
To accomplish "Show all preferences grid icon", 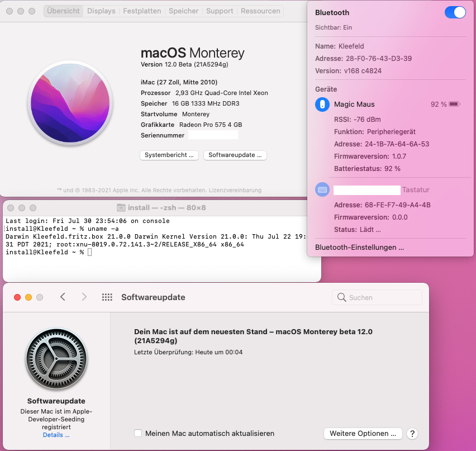I will point(107,297).
